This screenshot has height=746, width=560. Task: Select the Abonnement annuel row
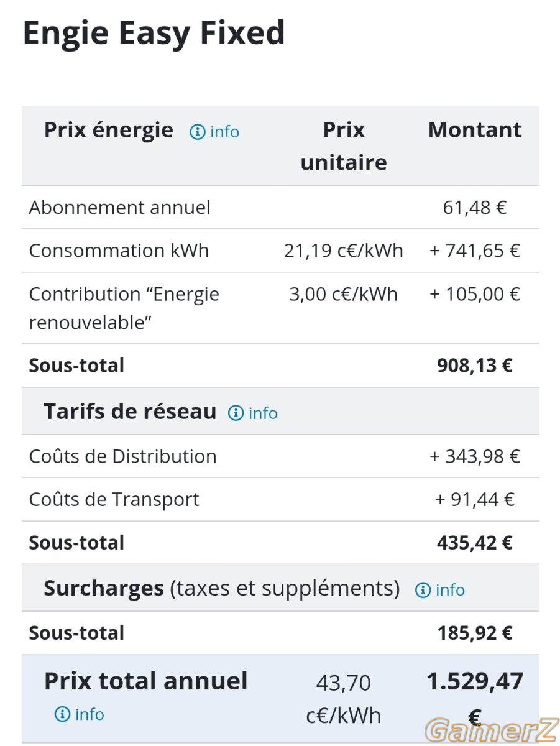point(280,208)
